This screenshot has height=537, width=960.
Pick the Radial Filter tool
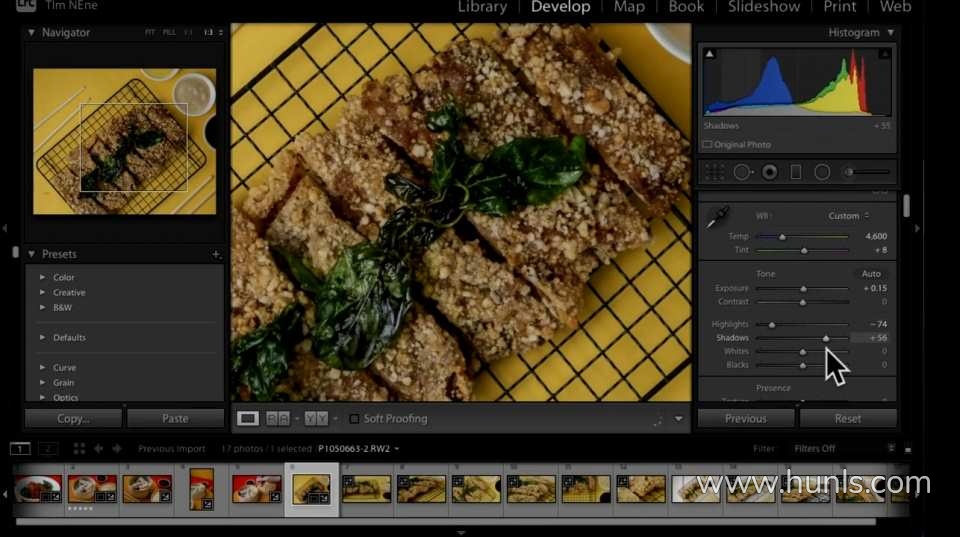click(x=822, y=172)
